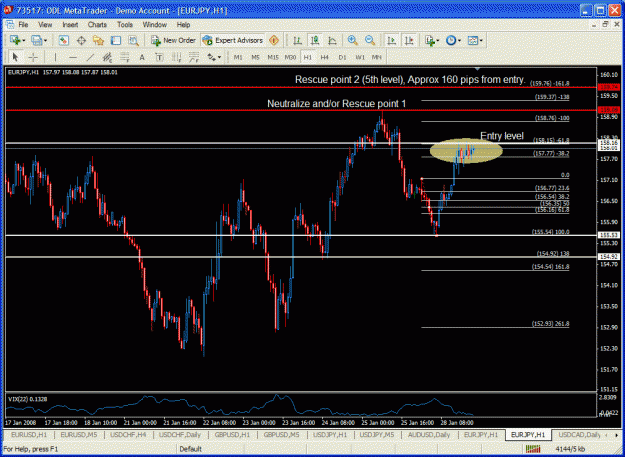
Task: Switch to the USDCHF,H4 chart tab
Action: 128,435
